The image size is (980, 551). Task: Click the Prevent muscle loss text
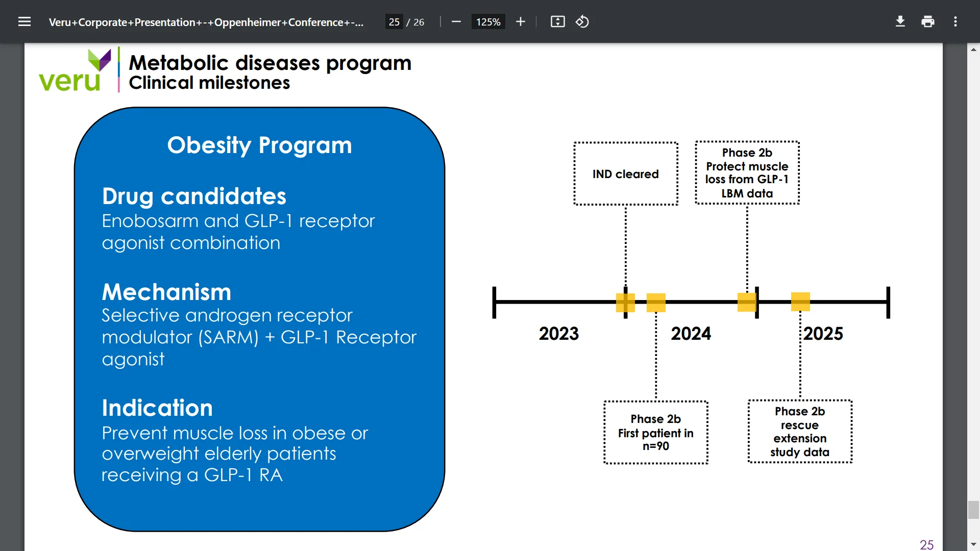click(235, 454)
